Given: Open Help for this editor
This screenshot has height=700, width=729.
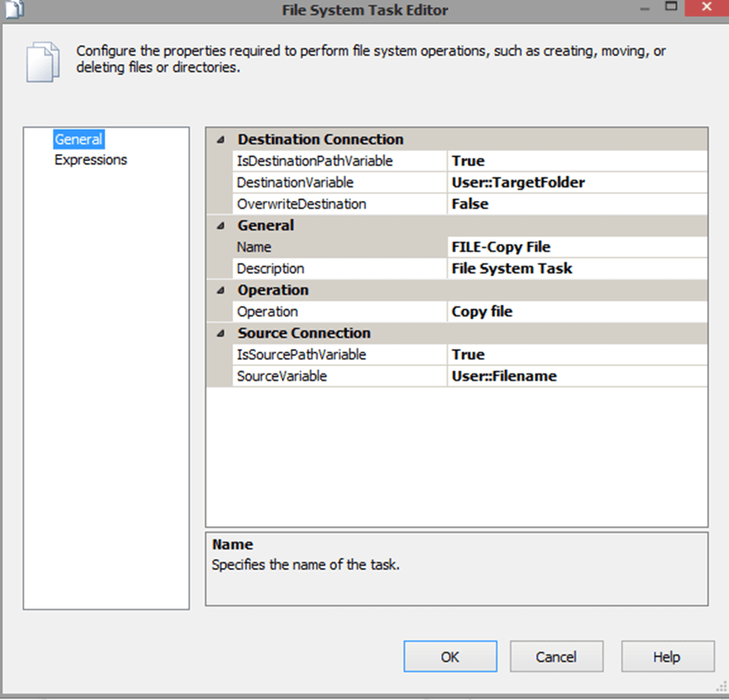Looking at the screenshot, I should point(667,657).
